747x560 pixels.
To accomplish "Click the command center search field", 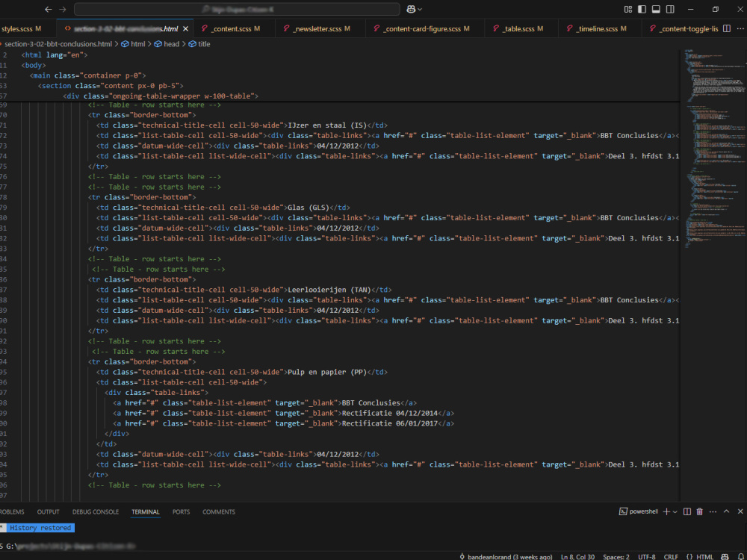I will (x=237, y=9).
